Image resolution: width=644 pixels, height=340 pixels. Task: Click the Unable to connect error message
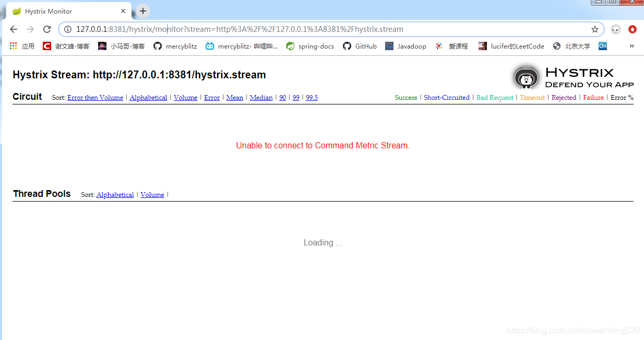[x=323, y=146]
